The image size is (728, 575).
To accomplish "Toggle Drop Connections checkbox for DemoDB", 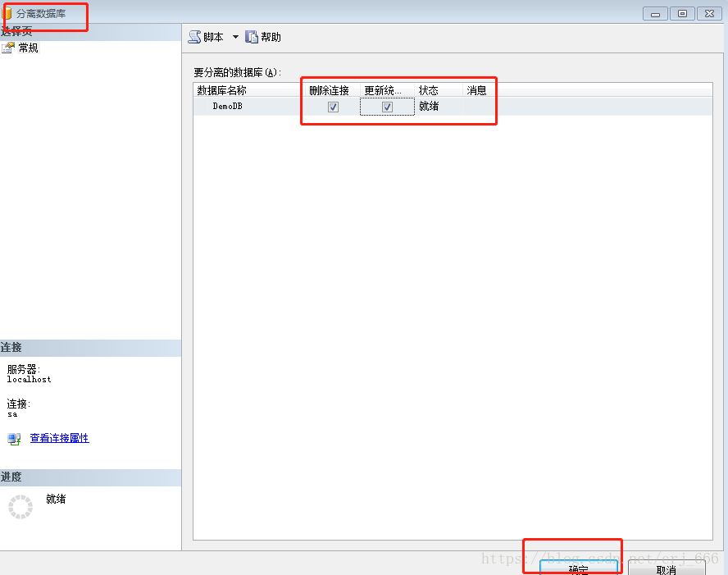I will coord(333,107).
